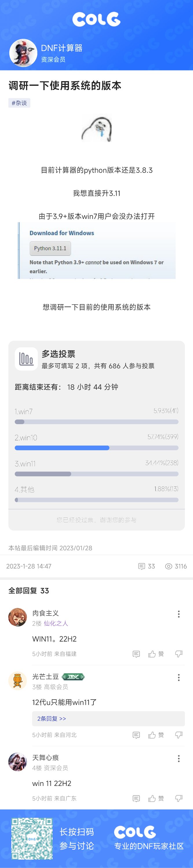
Task: Select the 4.其他 poll option
Action: (97, 494)
